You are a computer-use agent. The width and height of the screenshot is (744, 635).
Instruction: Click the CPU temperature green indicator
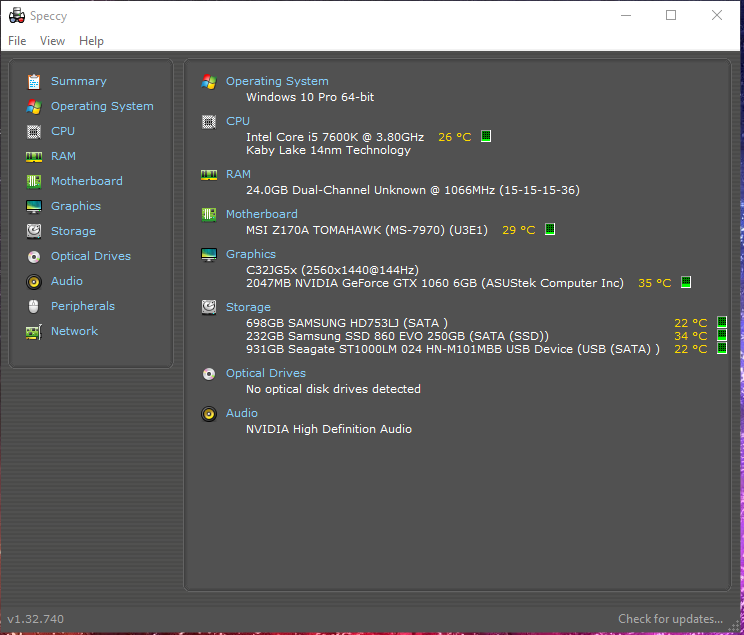click(x=486, y=137)
